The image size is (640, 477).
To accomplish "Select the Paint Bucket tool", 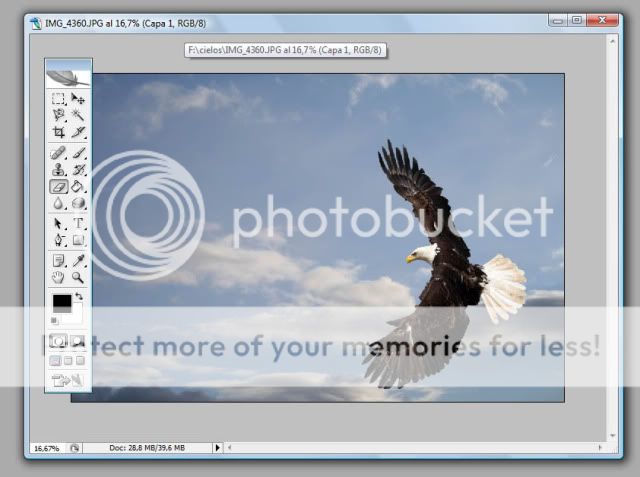I will [x=78, y=187].
